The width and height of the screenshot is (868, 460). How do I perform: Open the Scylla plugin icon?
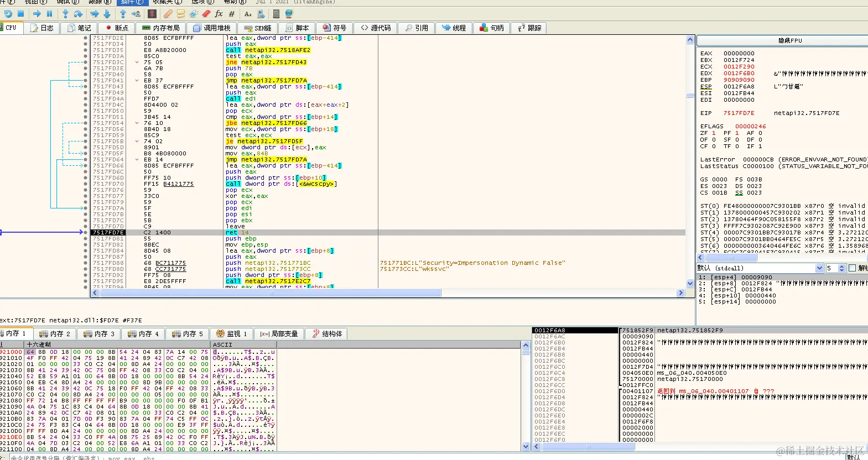pos(152,14)
